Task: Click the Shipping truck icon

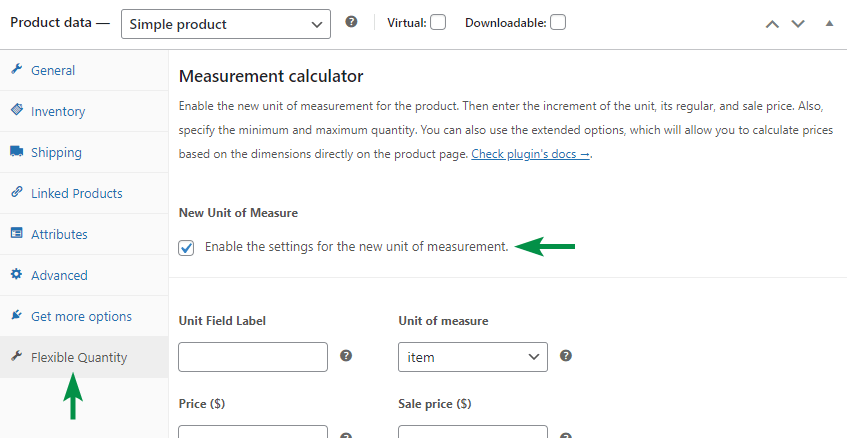Action: click(17, 152)
